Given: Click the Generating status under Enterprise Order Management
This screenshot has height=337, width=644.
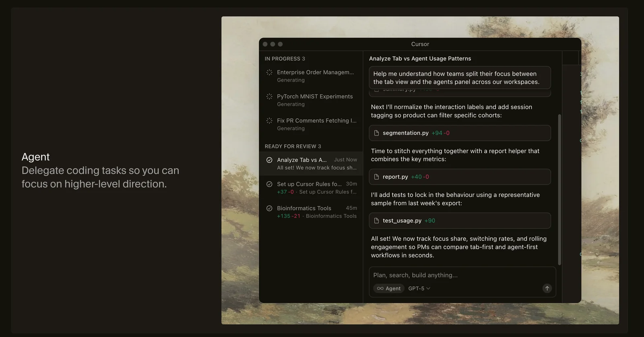Looking at the screenshot, I should (291, 80).
